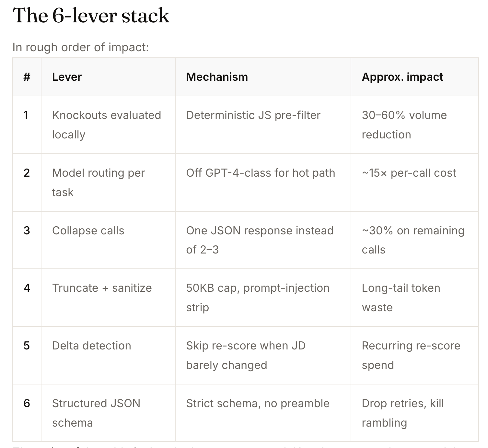Select the Delta detection cell
Image resolution: width=488 pixels, height=448 pixels.
[x=108, y=355]
